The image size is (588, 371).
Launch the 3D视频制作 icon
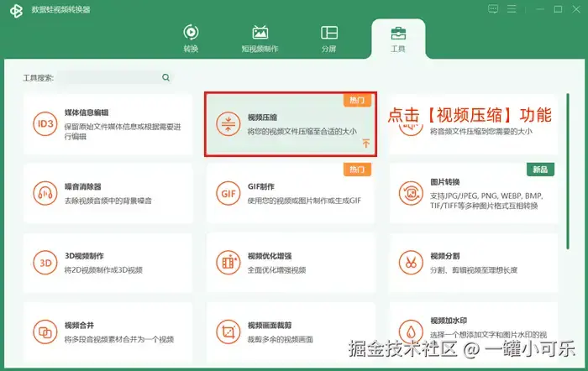click(45, 263)
